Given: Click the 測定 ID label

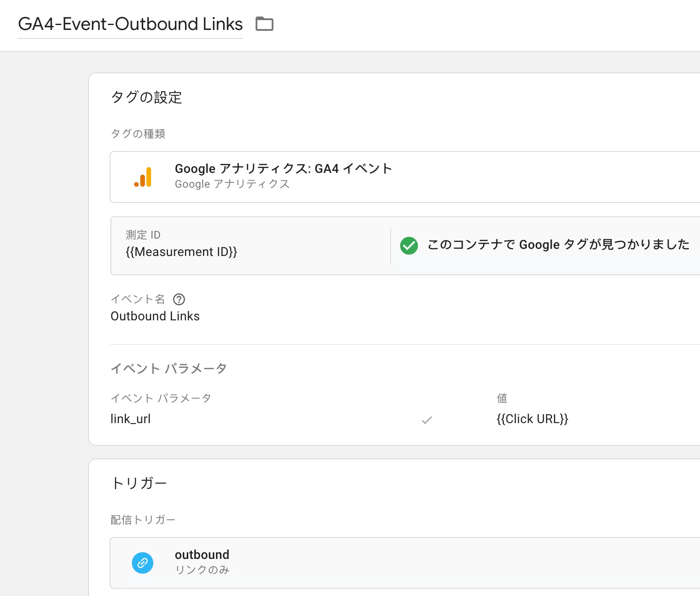Looking at the screenshot, I should [x=143, y=235].
